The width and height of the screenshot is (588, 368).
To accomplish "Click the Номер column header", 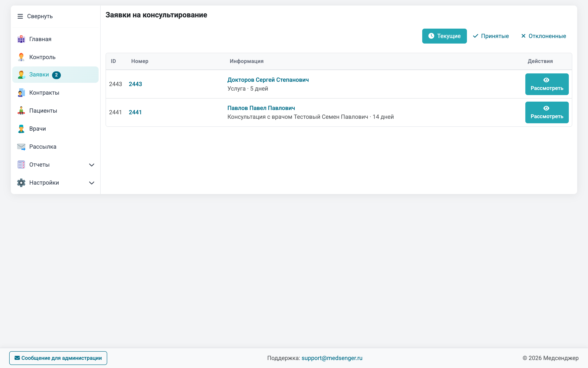I will (140, 61).
